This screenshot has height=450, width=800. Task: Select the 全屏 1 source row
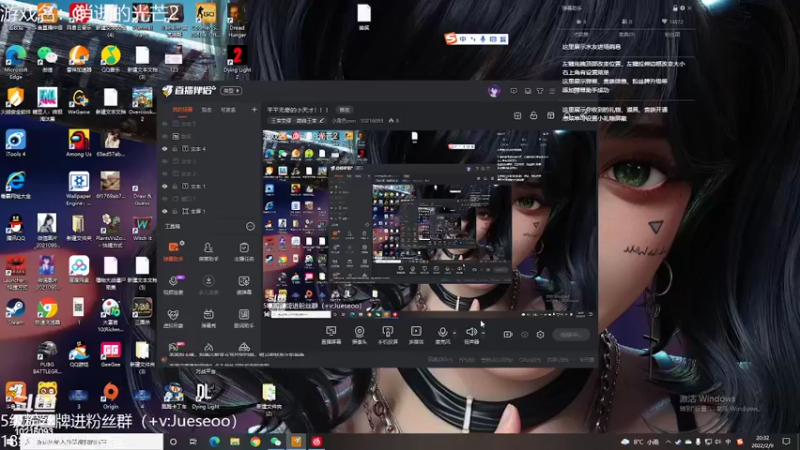tap(210, 211)
